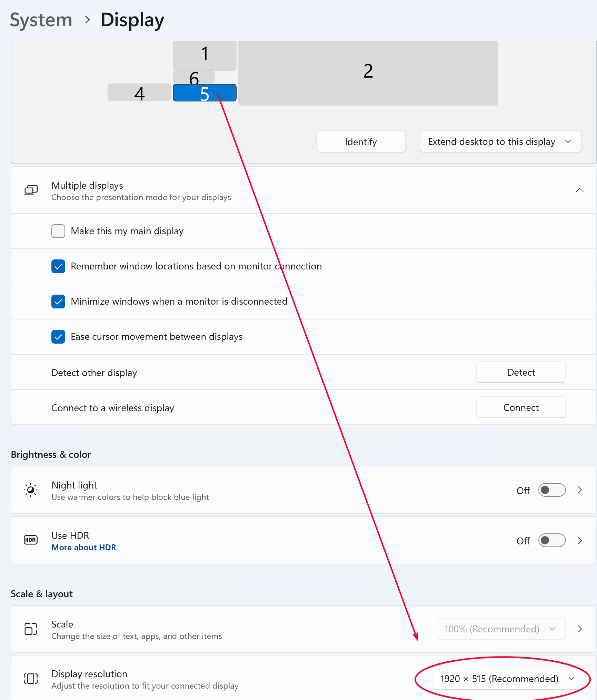Screen dimensions: 597x700
Task: Turn on the Night light toggle
Action: 552,490
